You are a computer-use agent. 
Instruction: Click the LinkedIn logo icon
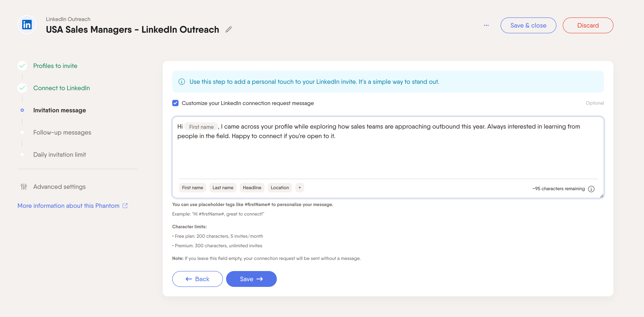(27, 25)
